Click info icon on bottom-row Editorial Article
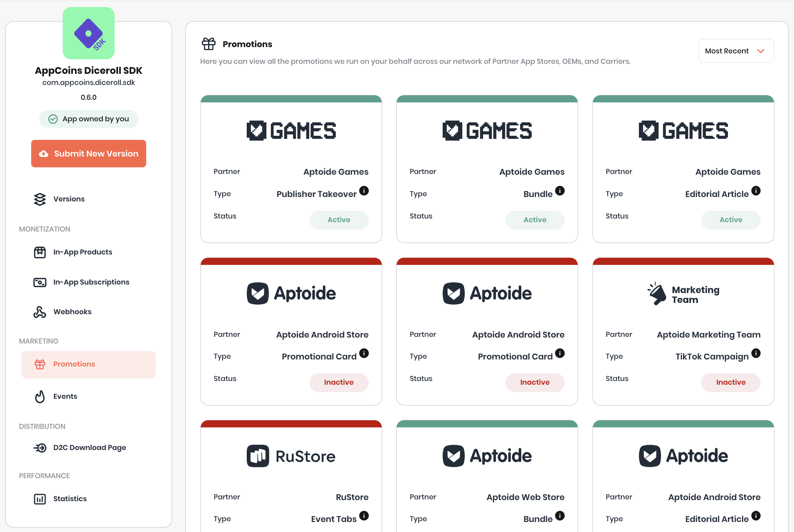 756,516
